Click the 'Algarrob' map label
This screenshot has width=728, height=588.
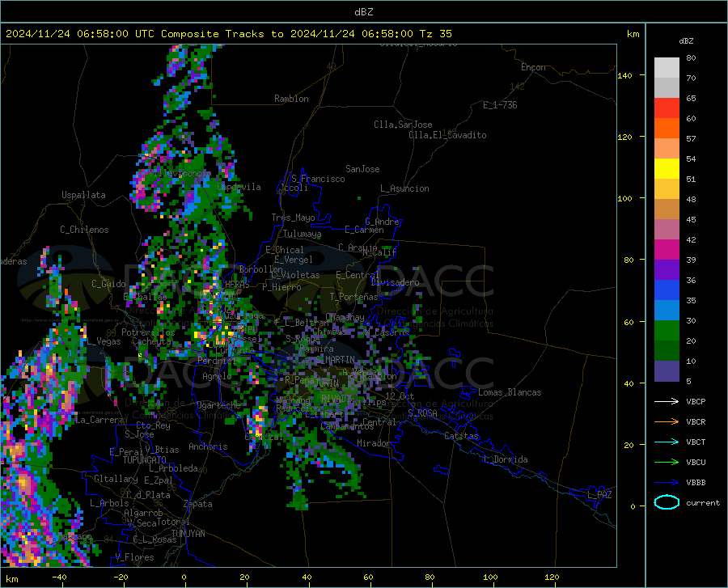click(143, 513)
